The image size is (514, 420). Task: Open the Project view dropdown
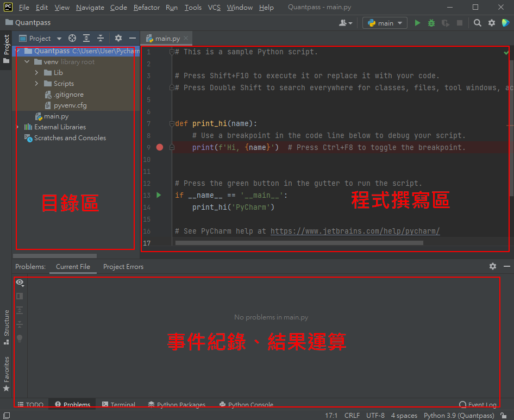click(59, 39)
